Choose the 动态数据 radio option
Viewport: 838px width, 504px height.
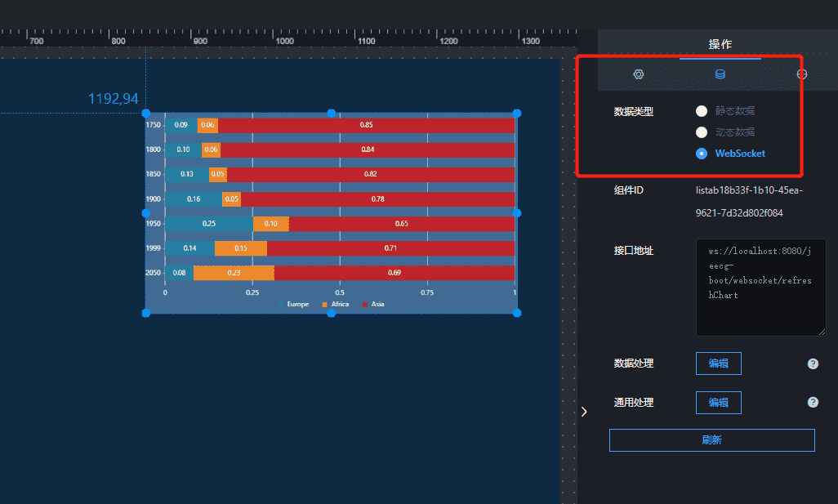tap(701, 132)
